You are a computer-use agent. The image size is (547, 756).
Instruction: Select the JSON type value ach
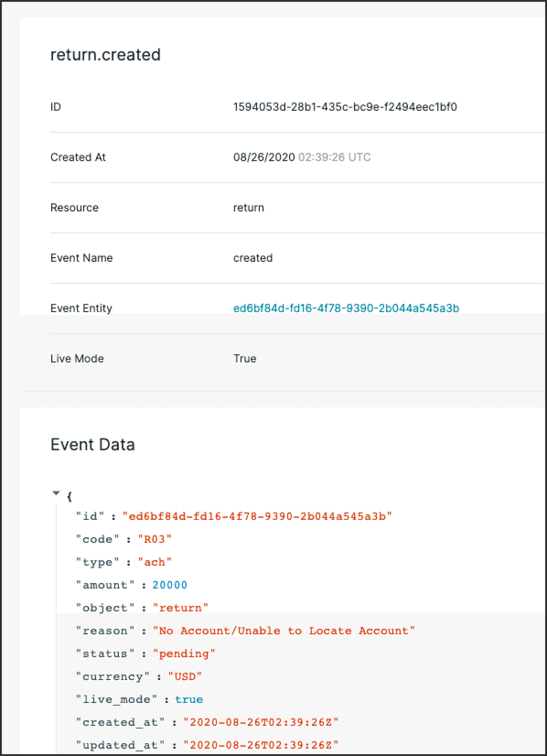pos(155,562)
